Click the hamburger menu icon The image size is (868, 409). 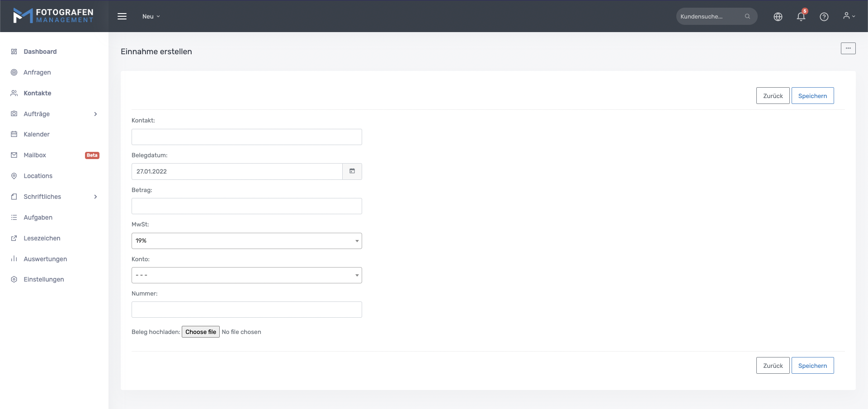point(122,16)
